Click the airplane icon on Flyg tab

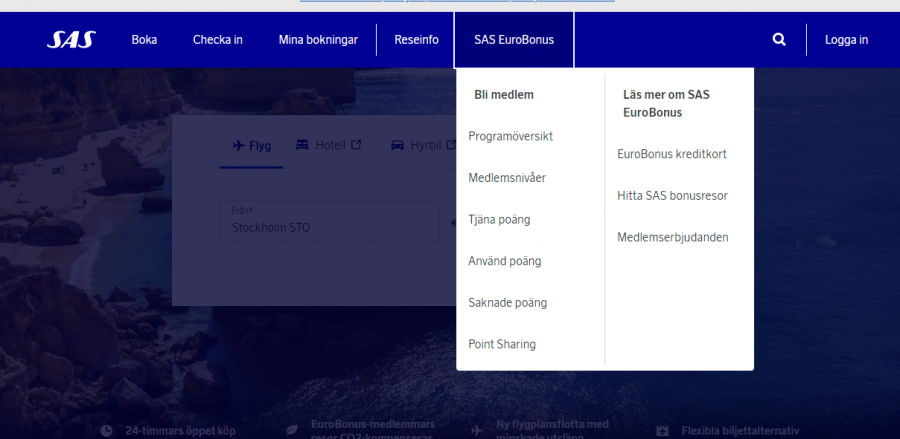click(238, 145)
